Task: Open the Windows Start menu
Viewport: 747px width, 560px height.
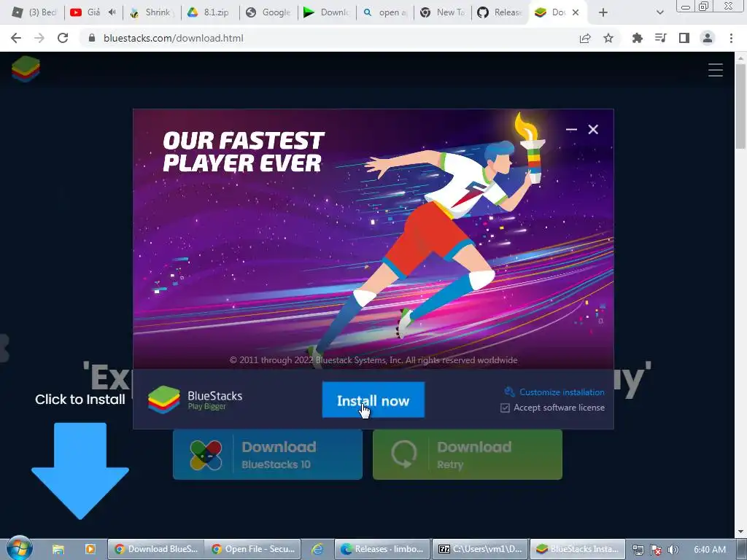Action: 19,548
